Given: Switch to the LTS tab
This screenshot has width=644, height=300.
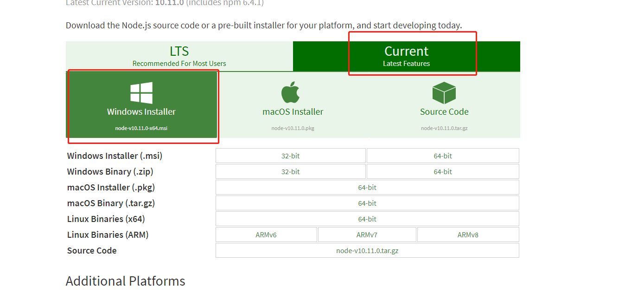Looking at the screenshot, I should pyautogui.click(x=179, y=56).
